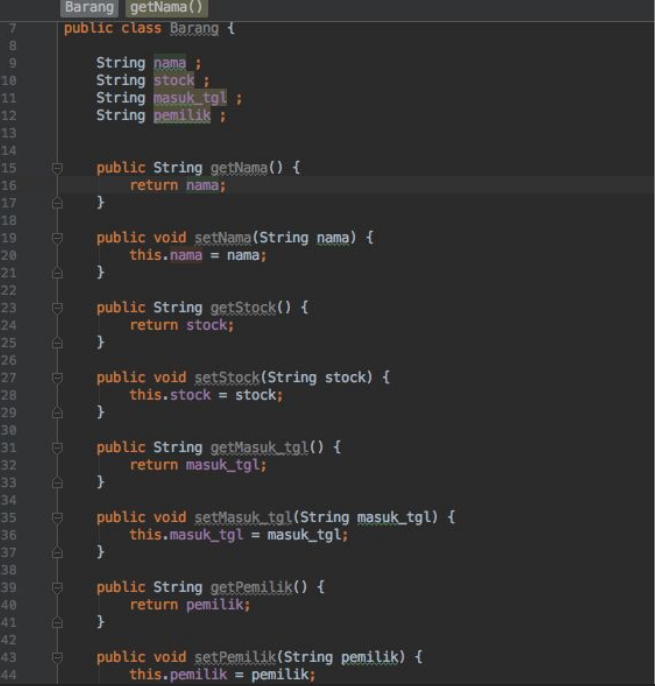Collapse the getStock() method fold at line 23

pyautogui.click(x=57, y=308)
